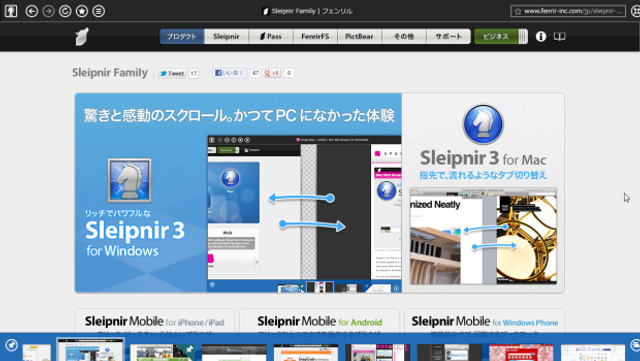640x361 pixels.
Task: Reload the page with the circular arrow icon
Action: click(x=65, y=11)
